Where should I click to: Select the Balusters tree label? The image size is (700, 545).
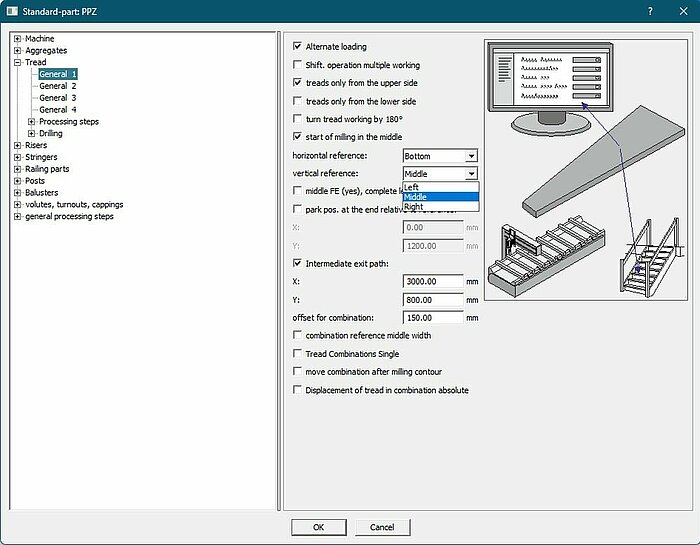coord(42,193)
